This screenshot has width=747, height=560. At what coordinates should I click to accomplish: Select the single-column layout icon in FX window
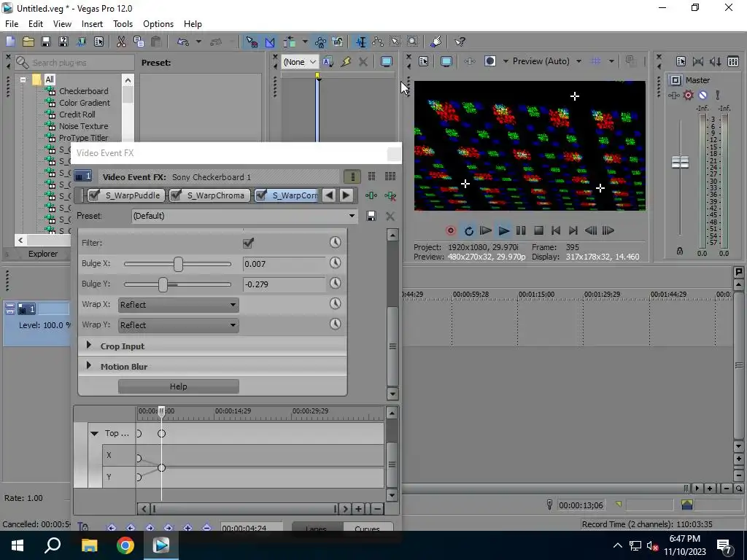tap(353, 176)
